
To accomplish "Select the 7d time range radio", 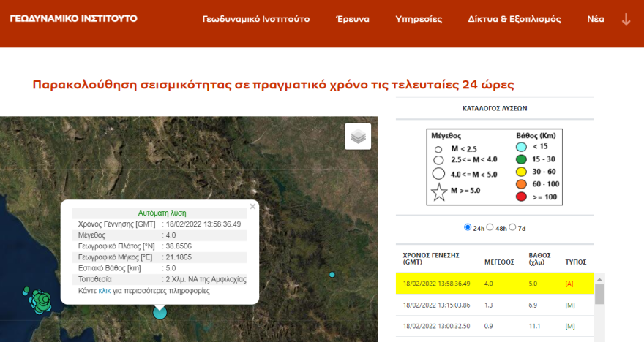I will (x=512, y=227).
